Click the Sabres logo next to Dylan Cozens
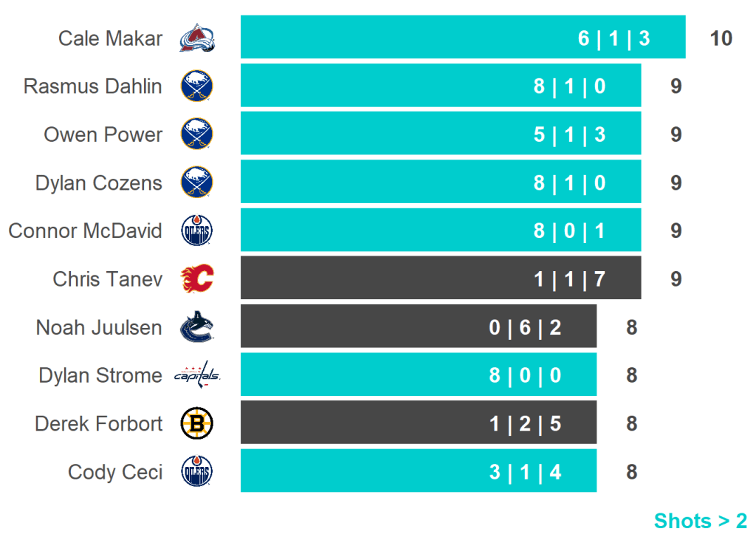756x540 pixels. (197, 182)
